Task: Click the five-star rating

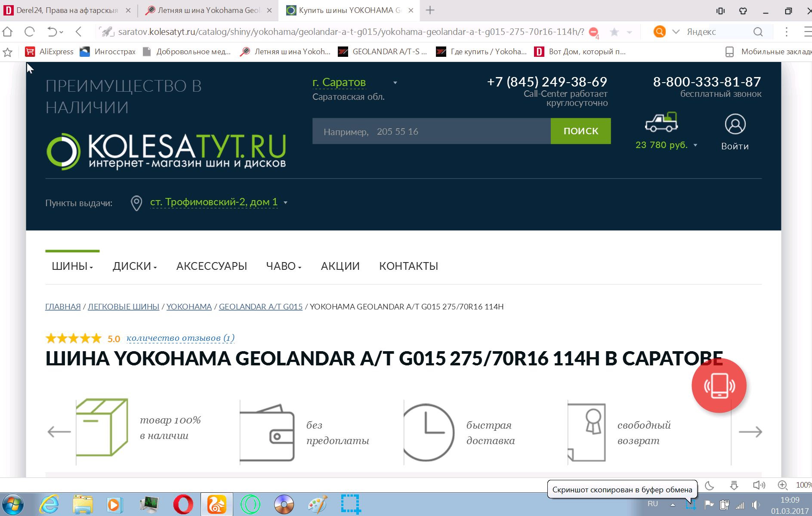Action: 74,338
